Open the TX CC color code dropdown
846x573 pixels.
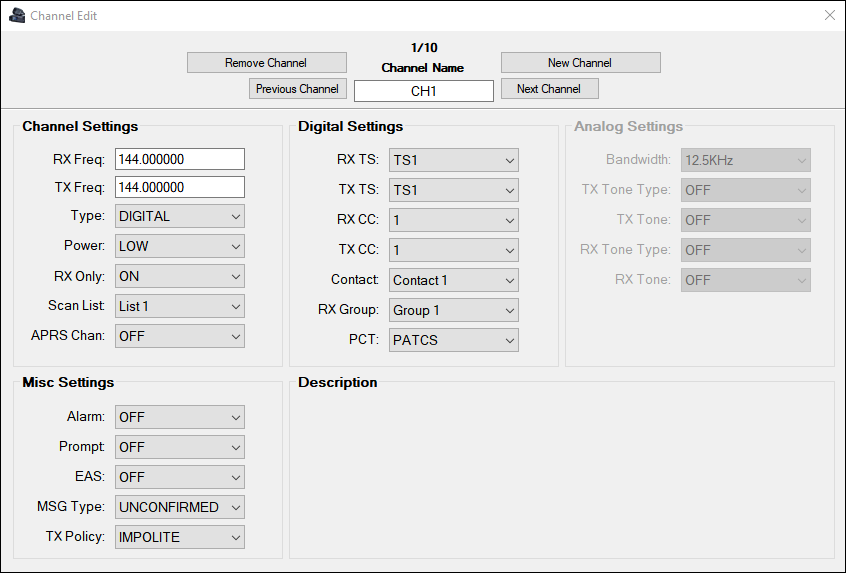[454, 250]
